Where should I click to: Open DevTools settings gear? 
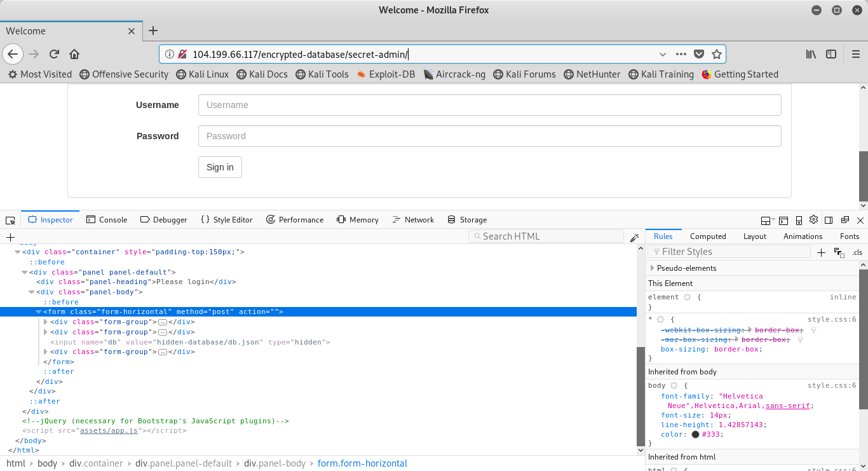coord(814,220)
